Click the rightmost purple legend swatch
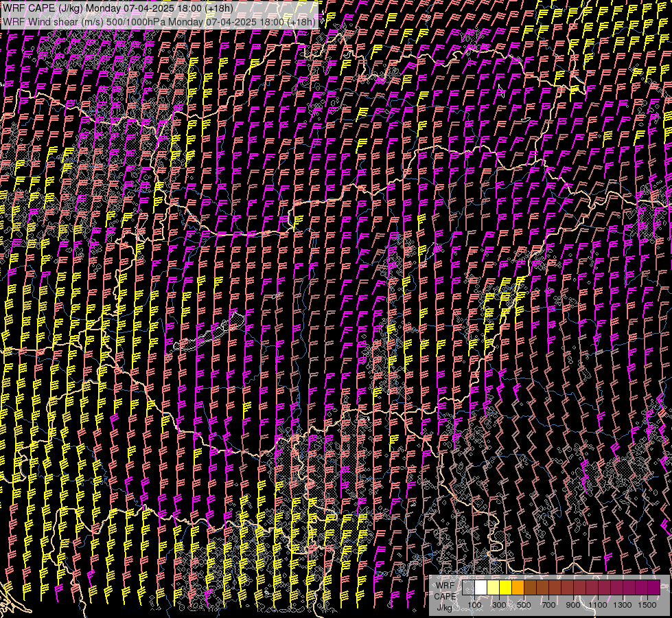Viewport: 672px width, 618px height. point(654,588)
